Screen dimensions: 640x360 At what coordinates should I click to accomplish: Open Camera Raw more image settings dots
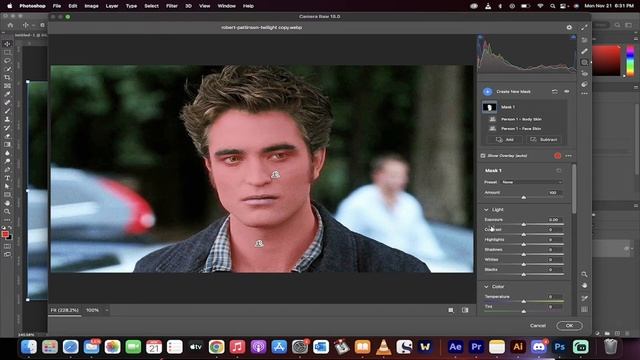point(584,94)
